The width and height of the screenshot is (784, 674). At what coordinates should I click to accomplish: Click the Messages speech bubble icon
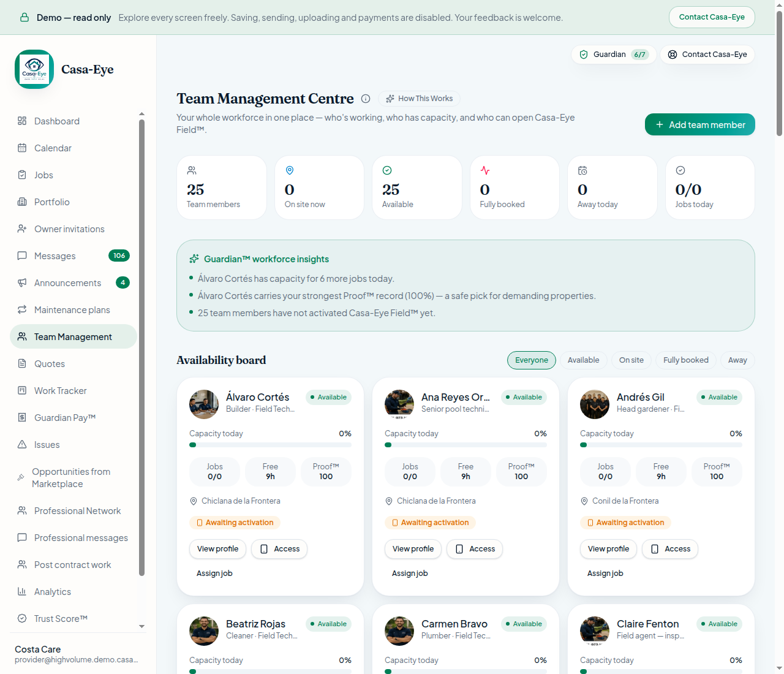tap(22, 256)
